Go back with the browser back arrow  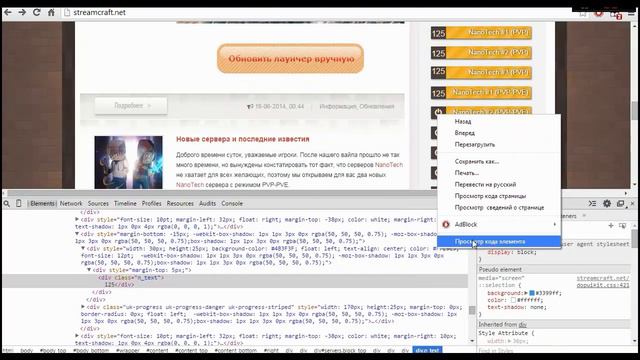[x=7, y=12]
